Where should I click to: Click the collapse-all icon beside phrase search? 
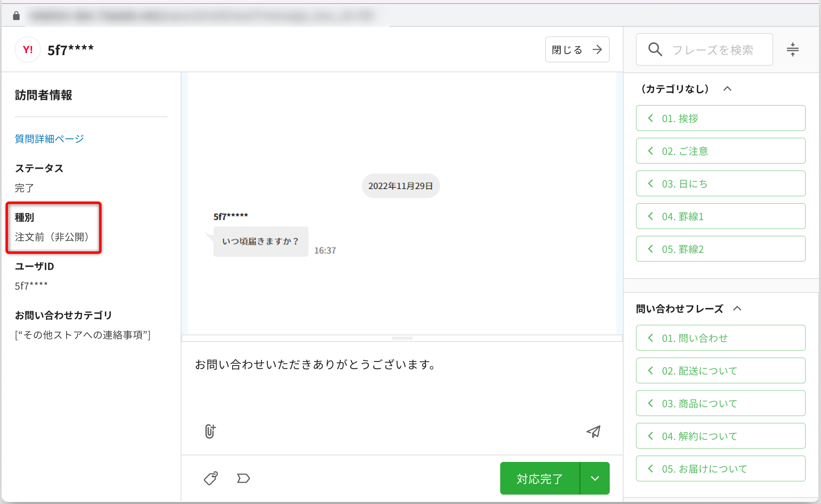(x=792, y=49)
